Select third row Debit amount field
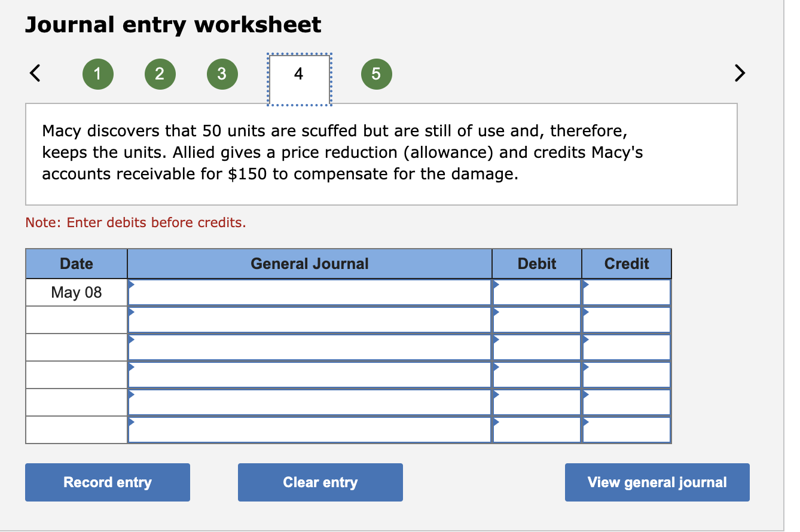Screen dimensions: 800x532 coord(537,347)
